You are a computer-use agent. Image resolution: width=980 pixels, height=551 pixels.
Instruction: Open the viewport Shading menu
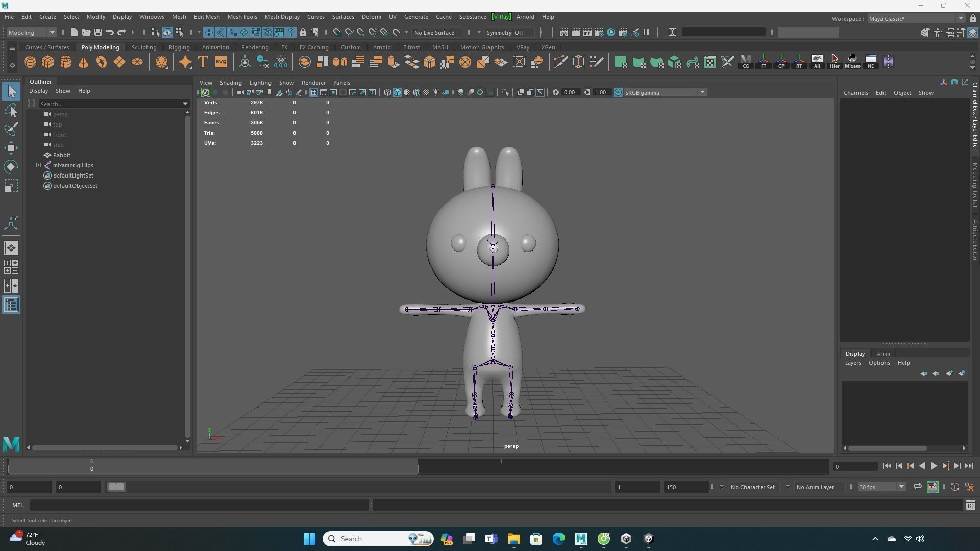[231, 83]
